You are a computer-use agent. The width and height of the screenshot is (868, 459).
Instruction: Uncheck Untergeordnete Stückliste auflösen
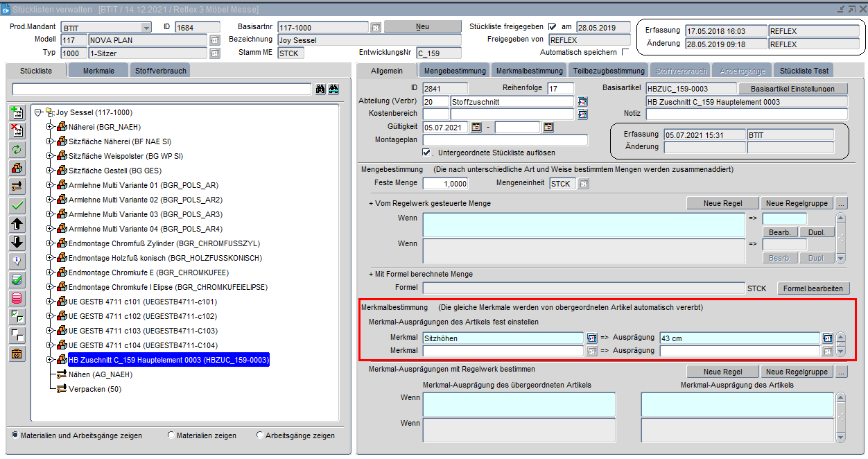point(427,153)
